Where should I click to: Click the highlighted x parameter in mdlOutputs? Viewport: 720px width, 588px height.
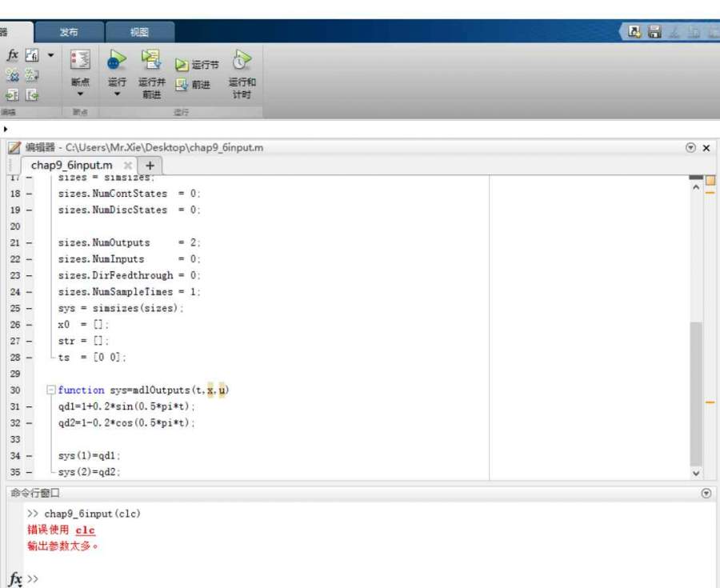point(210,390)
